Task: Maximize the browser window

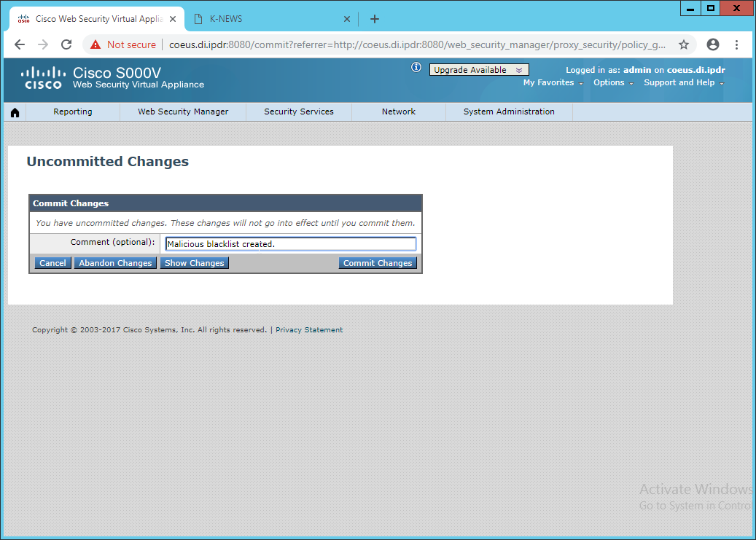Action: 710,9
